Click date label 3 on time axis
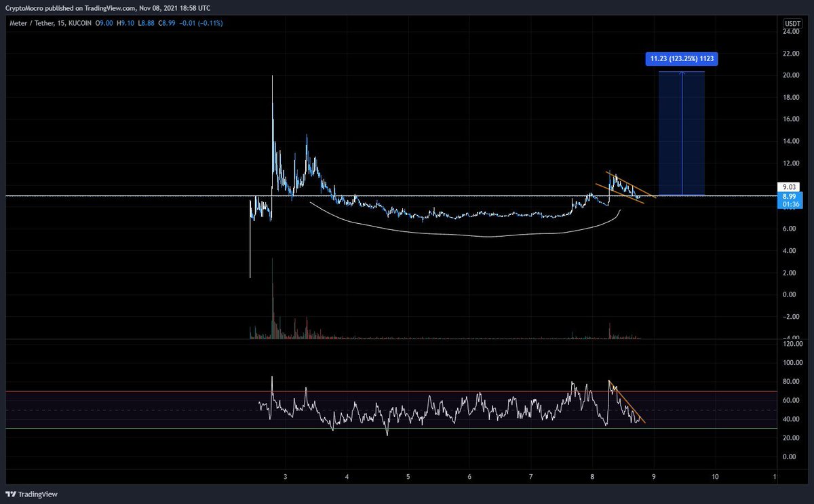 286,478
